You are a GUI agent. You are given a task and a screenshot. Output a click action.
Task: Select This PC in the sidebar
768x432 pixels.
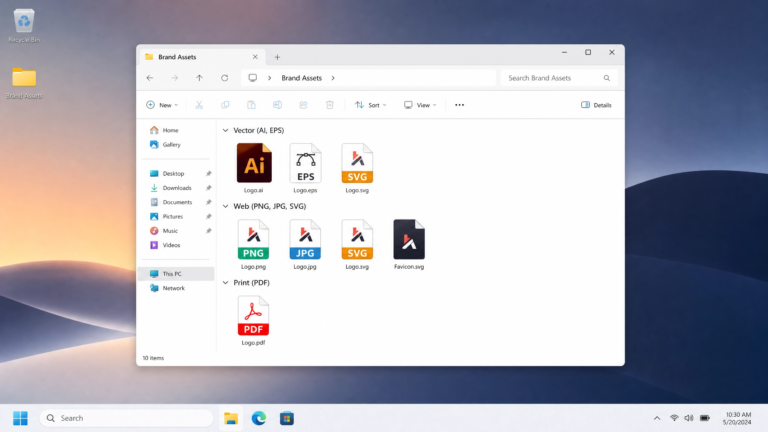pos(176,274)
